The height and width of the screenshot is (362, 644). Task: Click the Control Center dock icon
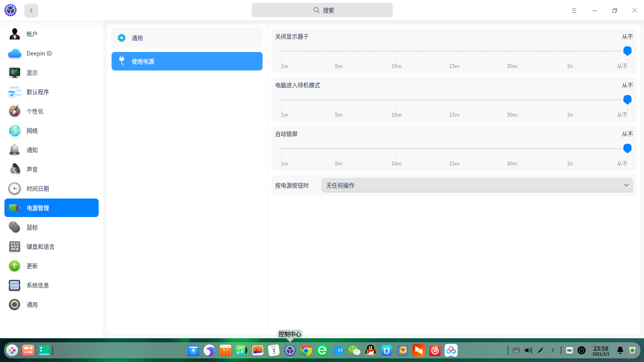(290, 350)
